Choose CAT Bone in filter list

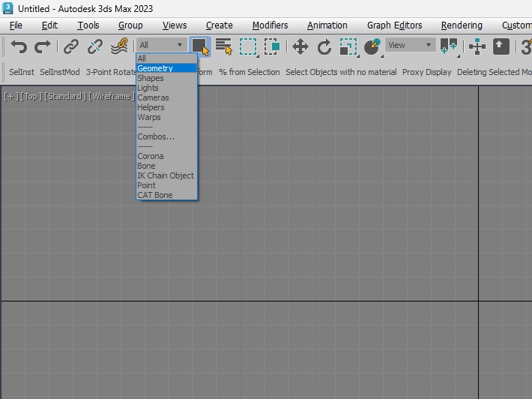pos(166,195)
